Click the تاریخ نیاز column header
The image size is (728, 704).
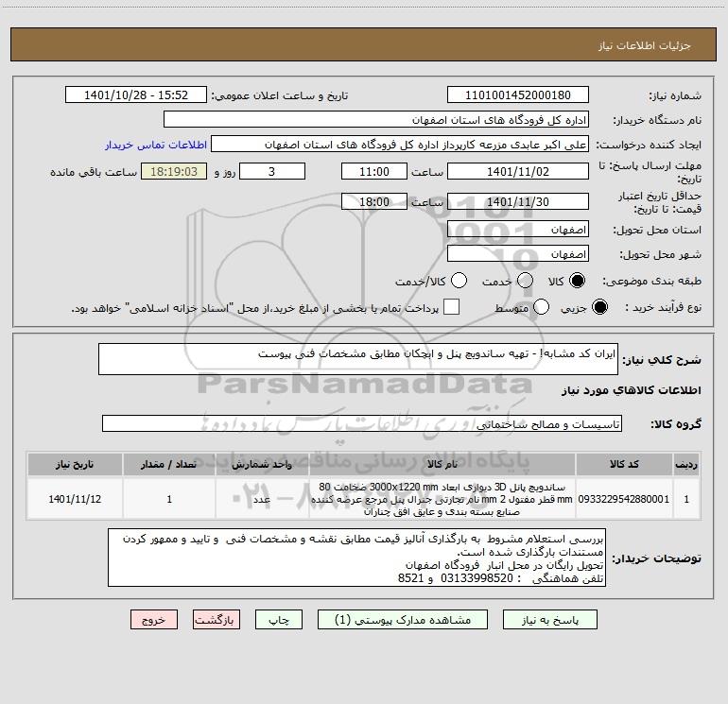(75, 464)
